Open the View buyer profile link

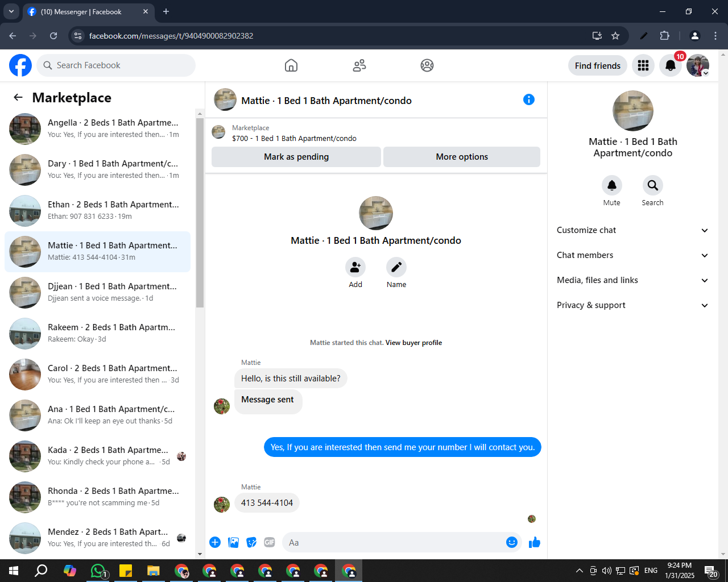click(x=413, y=343)
